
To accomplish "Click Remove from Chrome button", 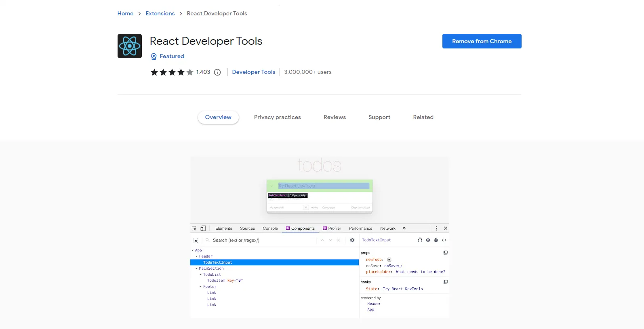I will (x=482, y=41).
